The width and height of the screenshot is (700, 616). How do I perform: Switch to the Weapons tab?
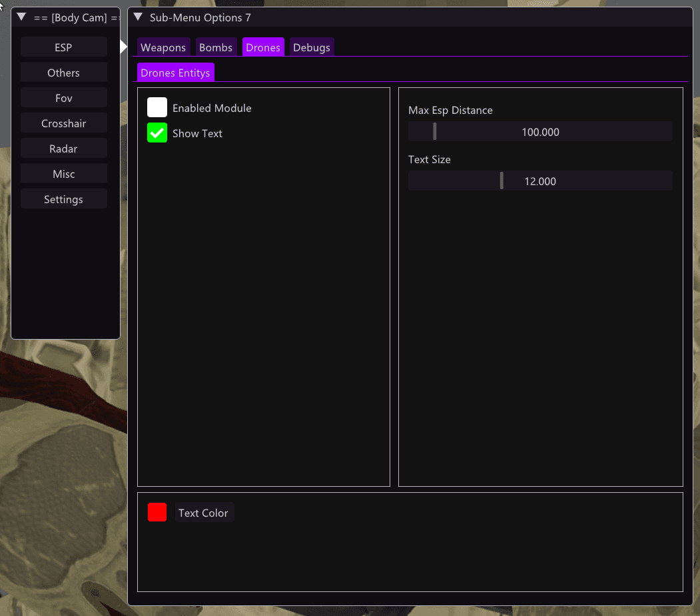tap(163, 47)
